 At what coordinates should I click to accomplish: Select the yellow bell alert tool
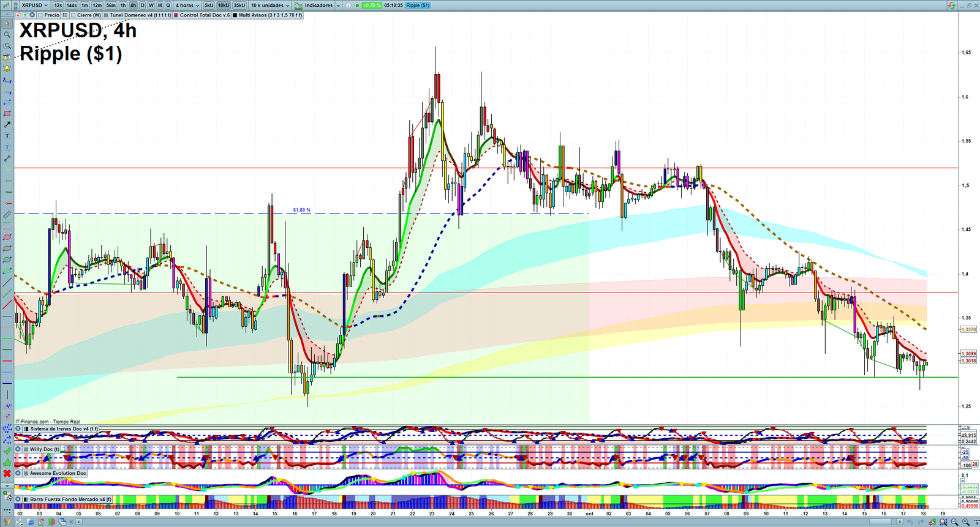[x=7, y=68]
